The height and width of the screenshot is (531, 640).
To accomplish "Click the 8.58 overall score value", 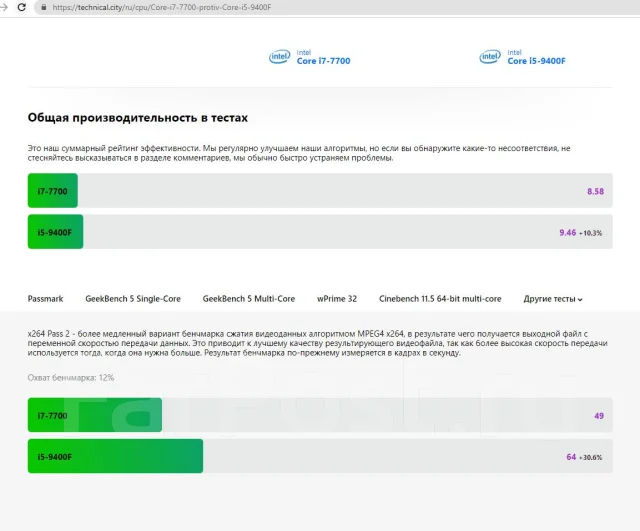I will [x=596, y=191].
